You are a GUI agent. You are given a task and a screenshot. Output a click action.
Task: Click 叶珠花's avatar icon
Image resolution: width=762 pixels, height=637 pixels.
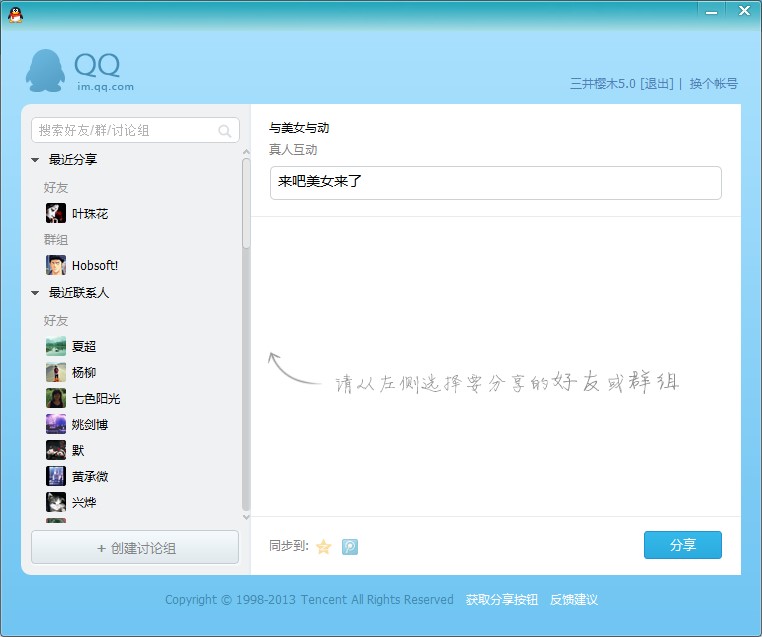click(x=56, y=213)
